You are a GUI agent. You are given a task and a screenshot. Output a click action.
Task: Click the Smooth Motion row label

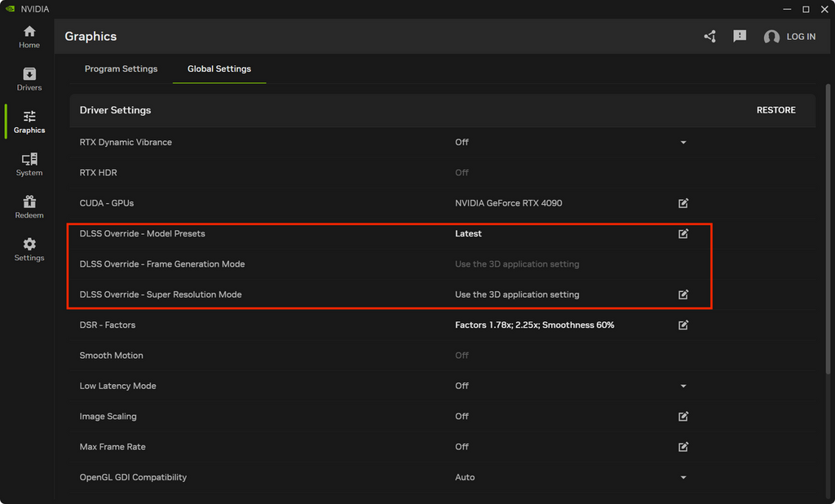[111, 356]
